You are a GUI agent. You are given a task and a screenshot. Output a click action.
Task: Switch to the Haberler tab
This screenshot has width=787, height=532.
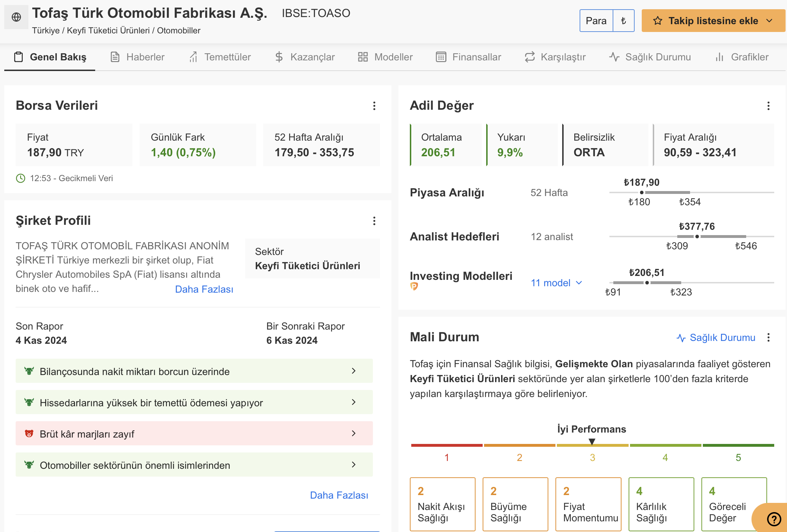[137, 57]
